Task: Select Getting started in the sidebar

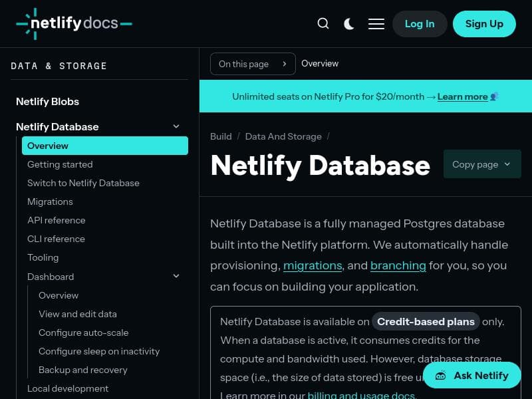Action: pos(60,164)
